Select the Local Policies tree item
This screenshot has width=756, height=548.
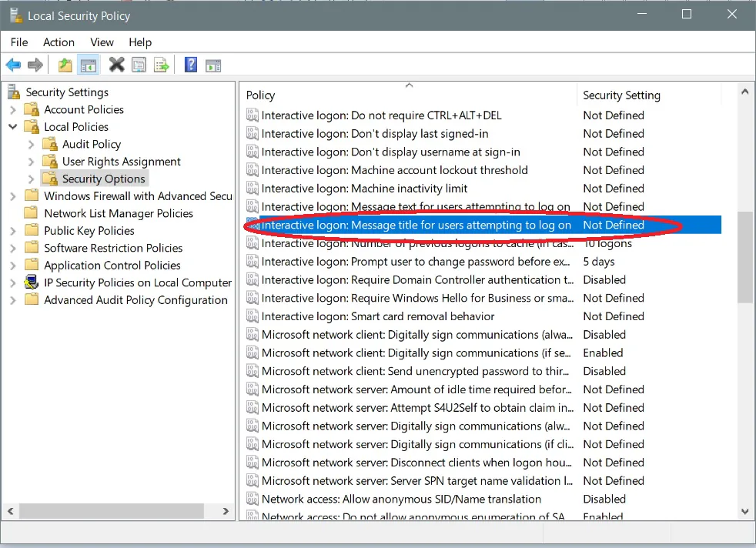(76, 127)
